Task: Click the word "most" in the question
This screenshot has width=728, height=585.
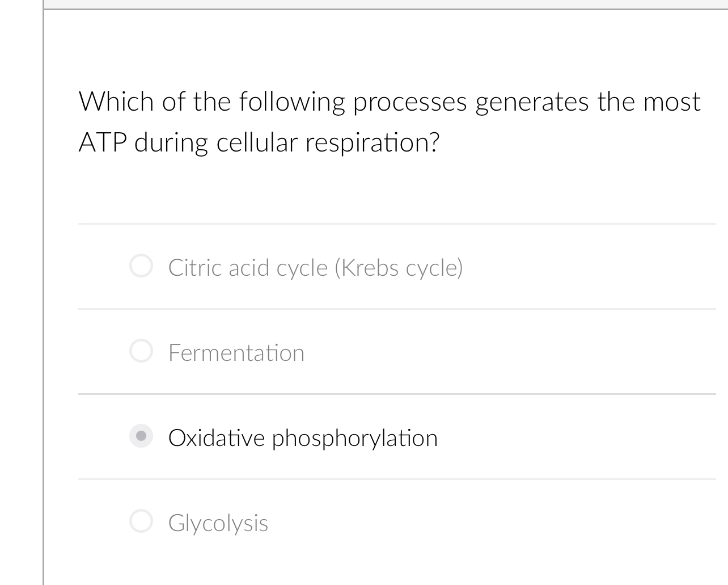Action: (x=671, y=102)
